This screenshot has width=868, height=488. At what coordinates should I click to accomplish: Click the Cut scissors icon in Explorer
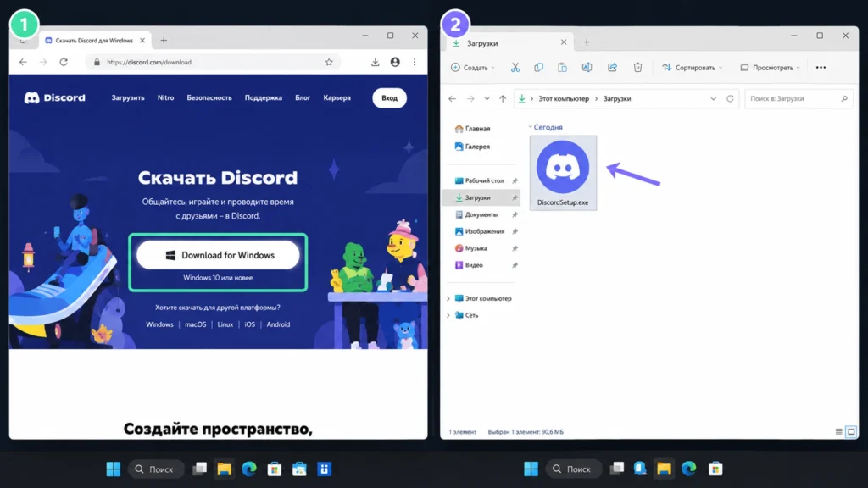(x=515, y=68)
